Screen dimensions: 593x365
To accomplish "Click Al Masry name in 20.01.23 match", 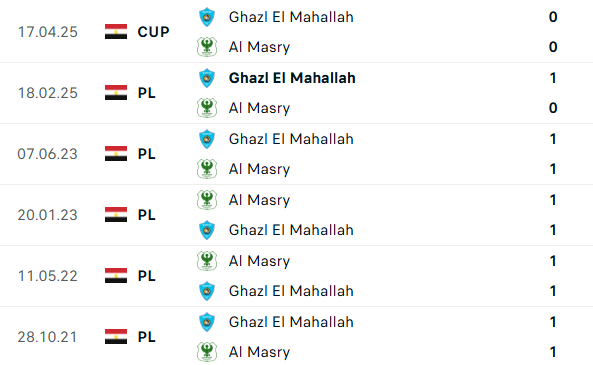I will (259, 200).
